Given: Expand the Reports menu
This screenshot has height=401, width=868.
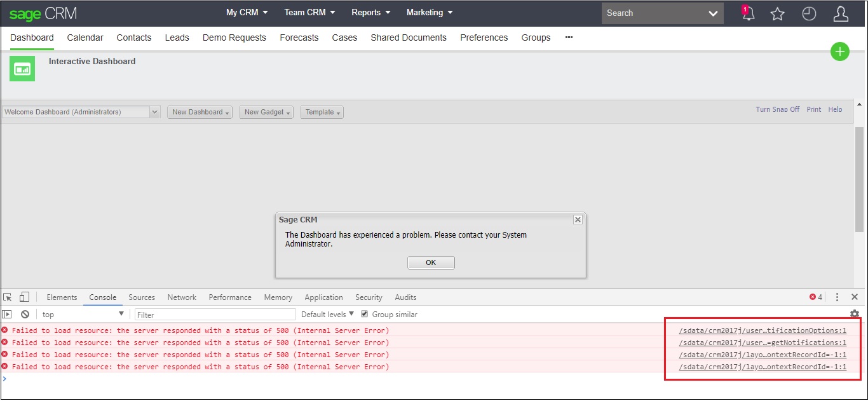Looking at the screenshot, I should point(371,13).
